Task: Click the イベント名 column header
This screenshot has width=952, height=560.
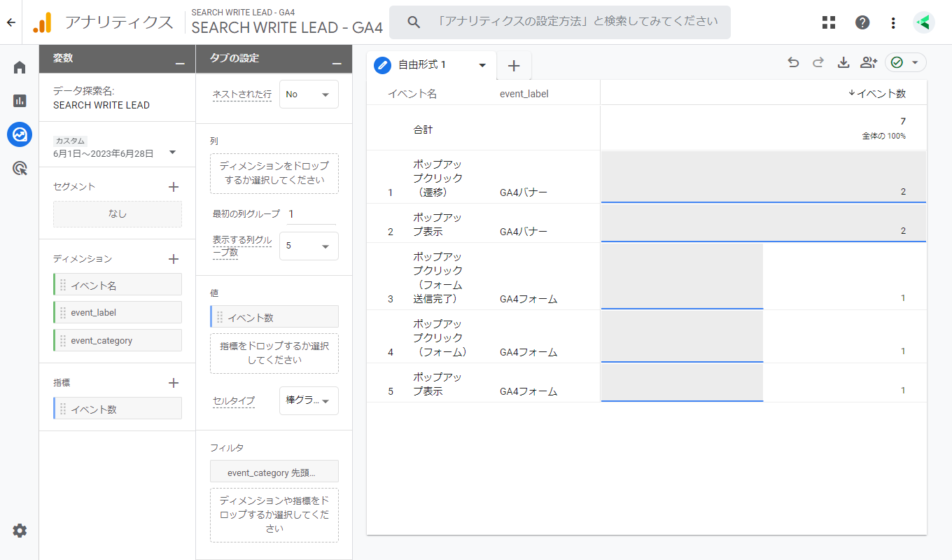Action: coord(412,94)
